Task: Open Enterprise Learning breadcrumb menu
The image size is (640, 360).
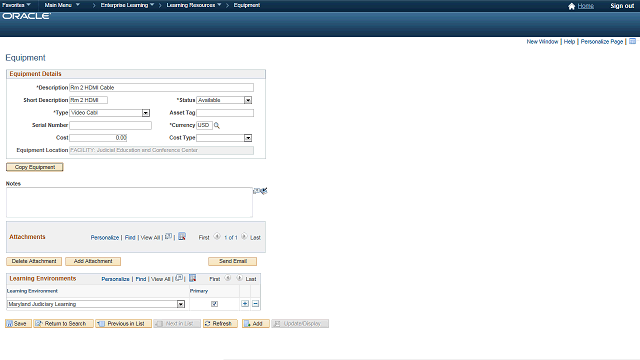Action: 127,5
